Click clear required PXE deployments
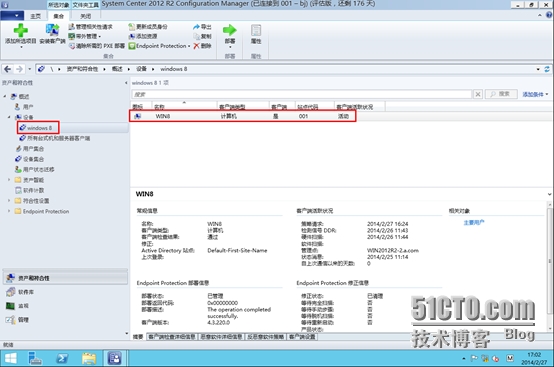The height and width of the screenshot is (367, 554). pyautogui.click(x=97, y=46)
